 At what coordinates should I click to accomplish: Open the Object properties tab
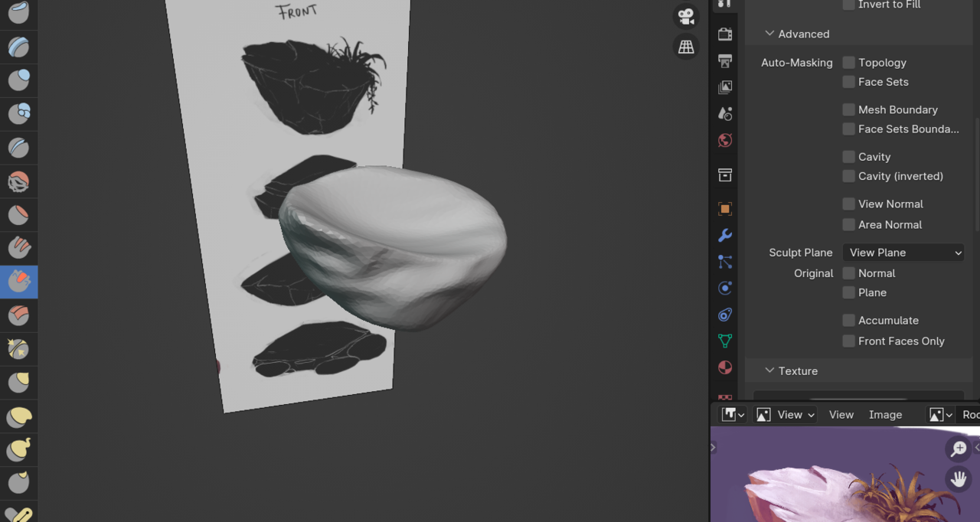[x=725, y=209]
